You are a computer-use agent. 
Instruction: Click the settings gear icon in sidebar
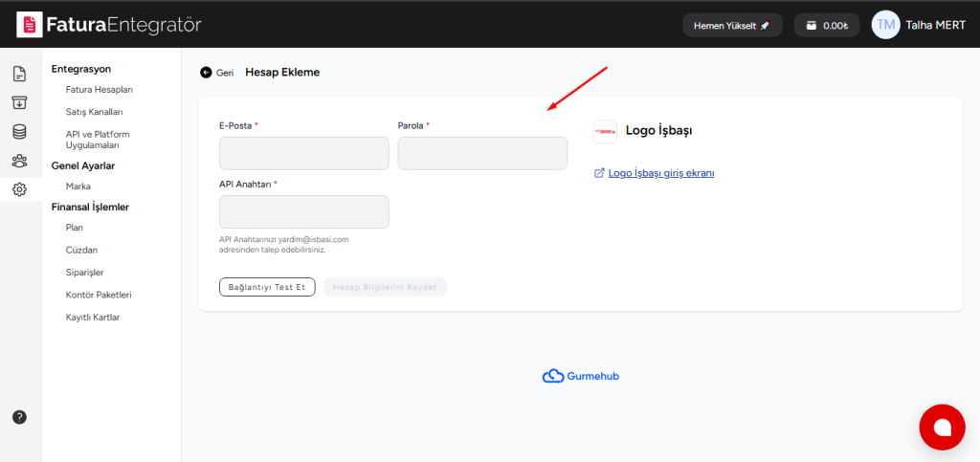pos(19,189)
